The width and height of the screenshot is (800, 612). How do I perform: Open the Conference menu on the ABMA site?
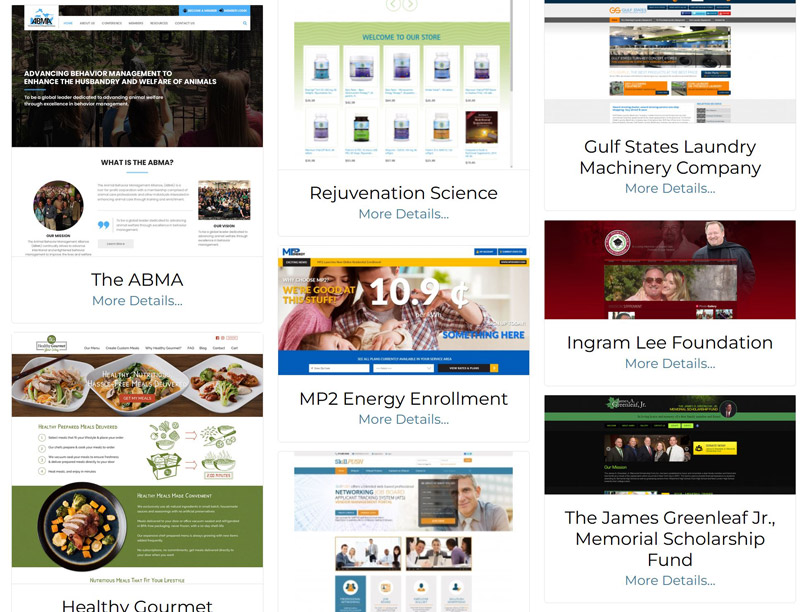(112, 22)
